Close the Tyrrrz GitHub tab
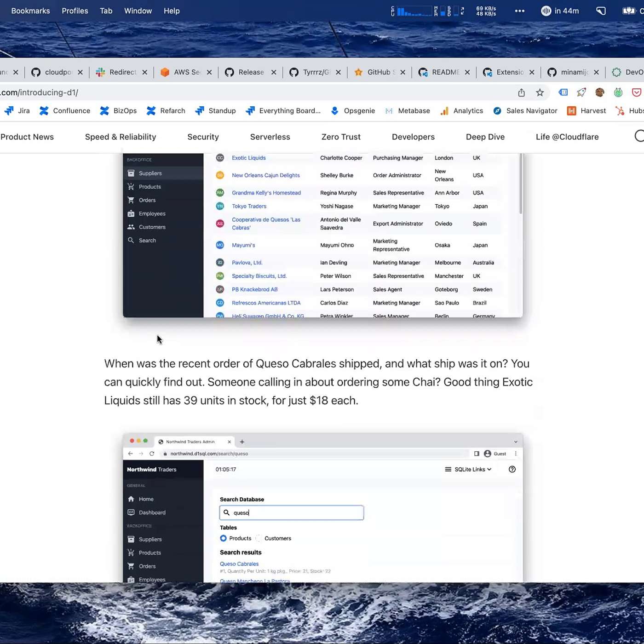The image size is (644, 644). tap(338, 72)
